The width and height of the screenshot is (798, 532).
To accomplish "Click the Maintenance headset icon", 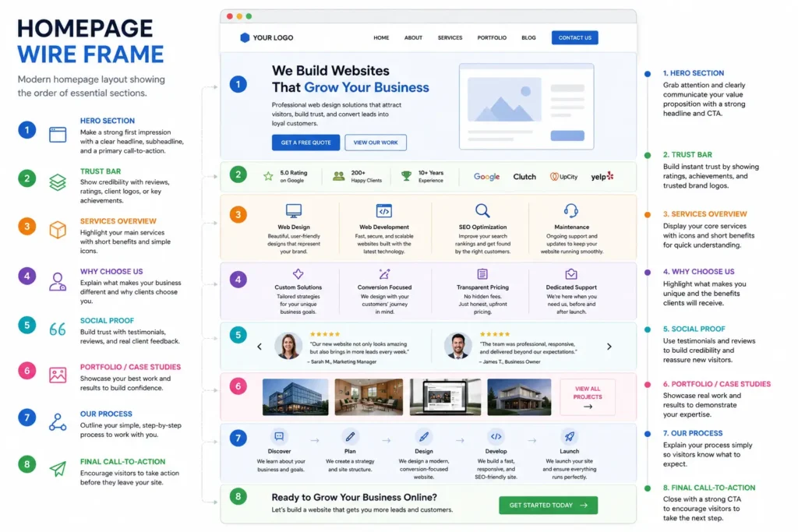I will pos(571,210).
